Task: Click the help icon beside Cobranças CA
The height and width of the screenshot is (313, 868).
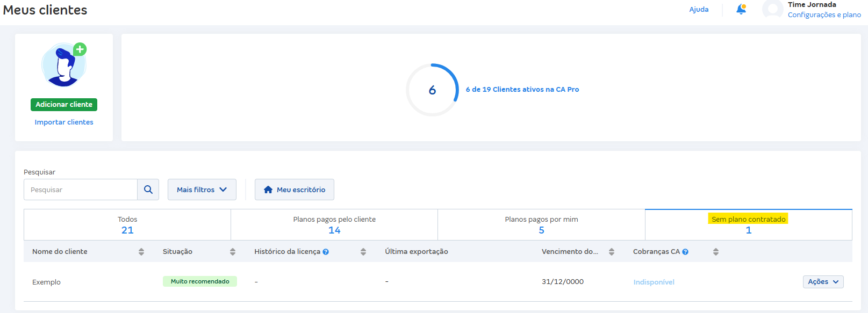Action: [685, 252]
